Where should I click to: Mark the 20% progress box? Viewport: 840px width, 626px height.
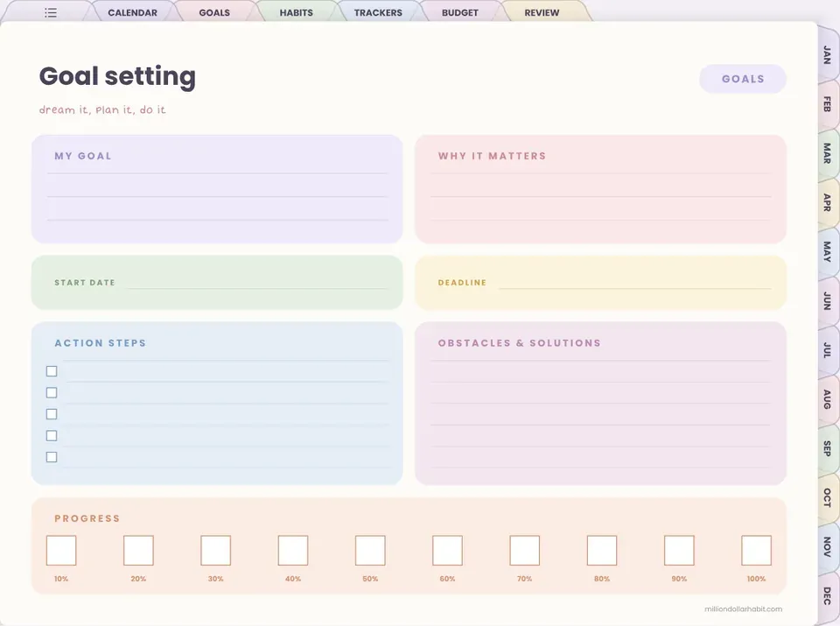(x=138, y=551)
